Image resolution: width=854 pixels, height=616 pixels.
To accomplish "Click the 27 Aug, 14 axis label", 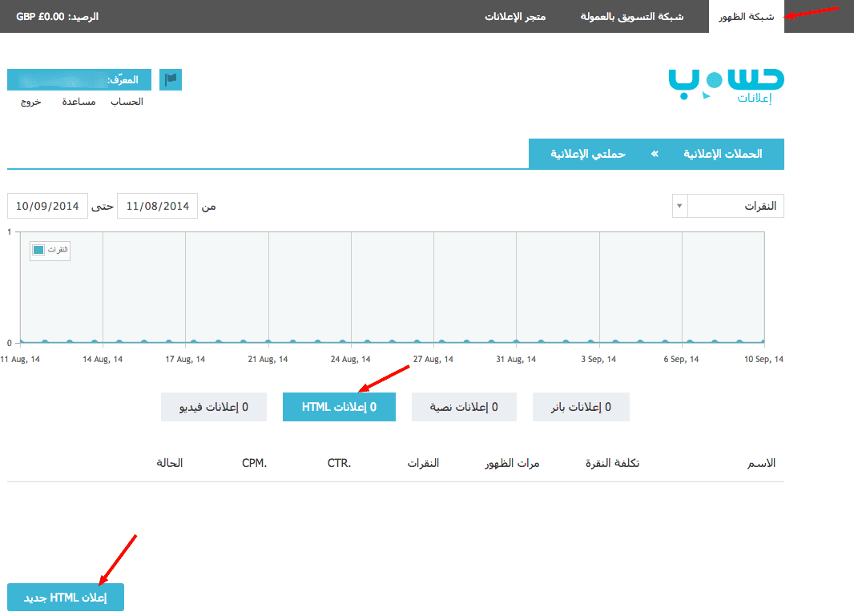I will tap(433, 359).
